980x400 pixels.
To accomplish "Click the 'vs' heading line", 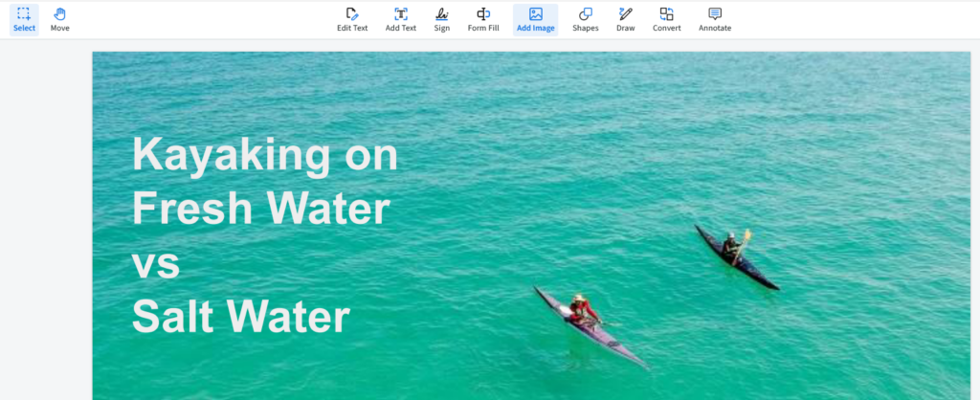I will pos(156,264).
